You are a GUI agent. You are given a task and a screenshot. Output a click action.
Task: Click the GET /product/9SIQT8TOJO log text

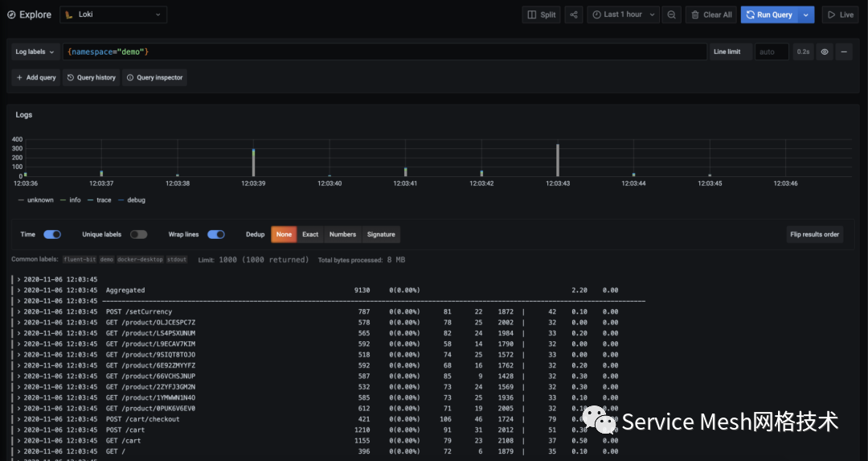pos(150,355)
